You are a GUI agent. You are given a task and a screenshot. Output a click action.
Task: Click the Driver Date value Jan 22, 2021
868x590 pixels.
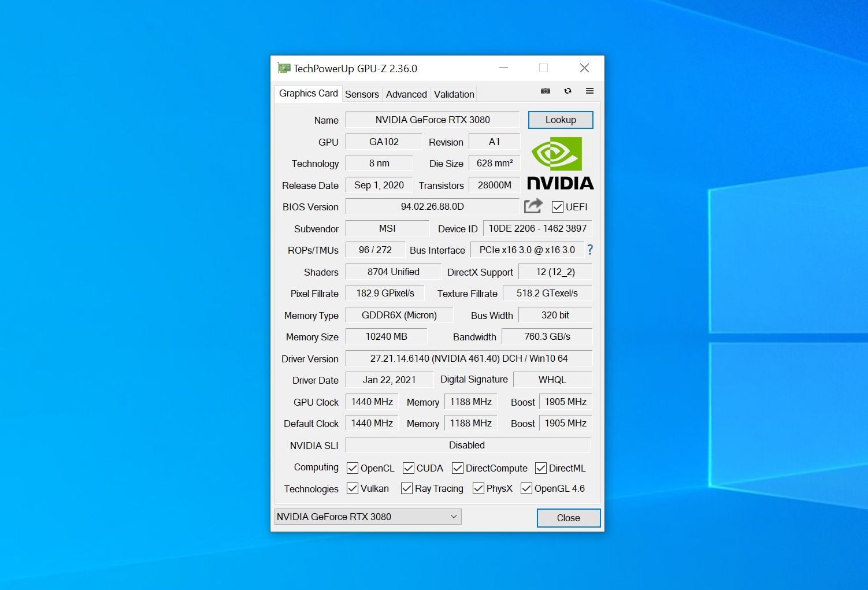[389, 380]
